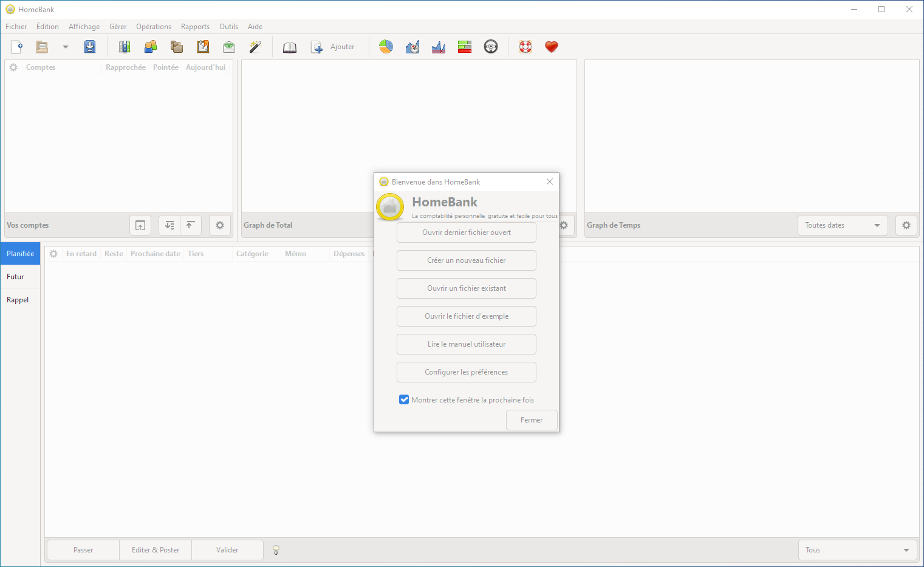924x567 pixels.
Task: Open the Rapports menu
Action: 195,27
